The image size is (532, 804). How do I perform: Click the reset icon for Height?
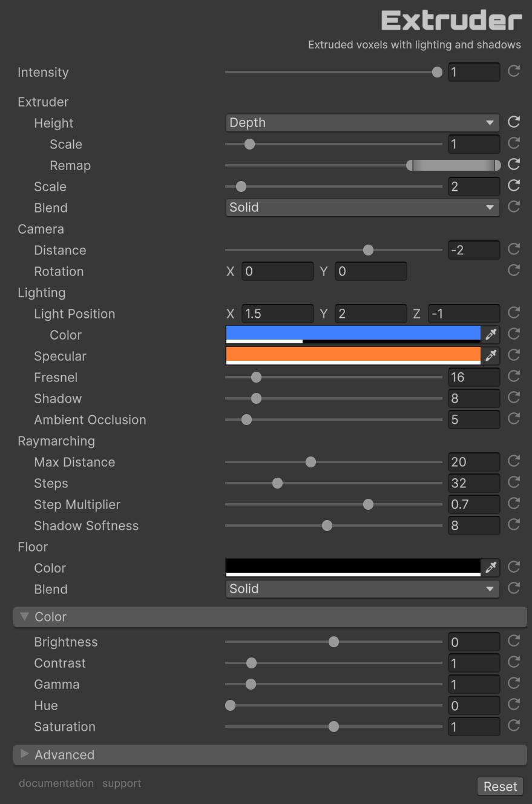pyautogui.click(x=514, y=122)
